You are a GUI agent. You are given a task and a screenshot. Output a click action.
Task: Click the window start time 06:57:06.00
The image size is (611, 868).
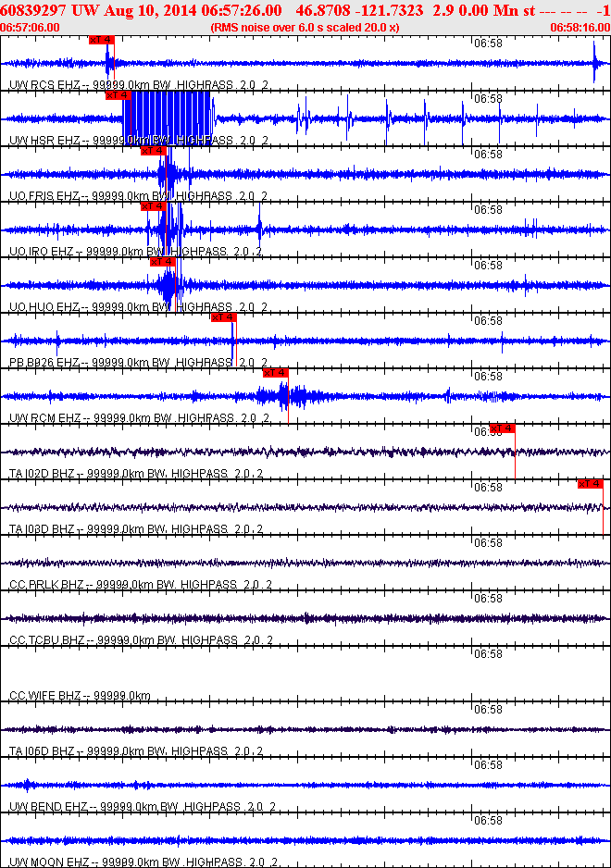coord(30,28)
